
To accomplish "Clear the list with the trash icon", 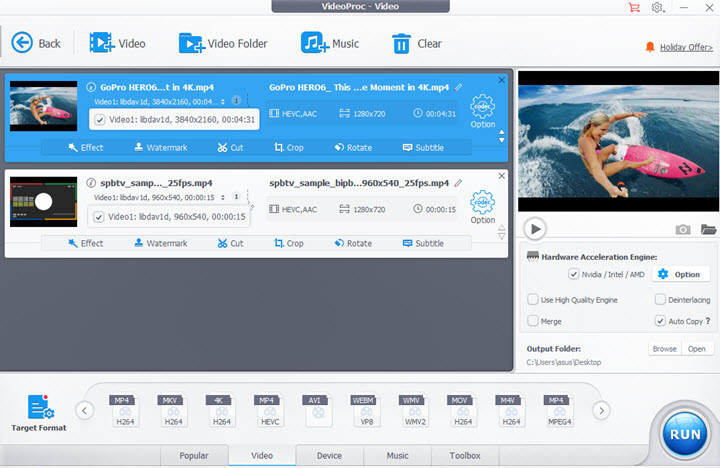I will (x=401, y=43).
